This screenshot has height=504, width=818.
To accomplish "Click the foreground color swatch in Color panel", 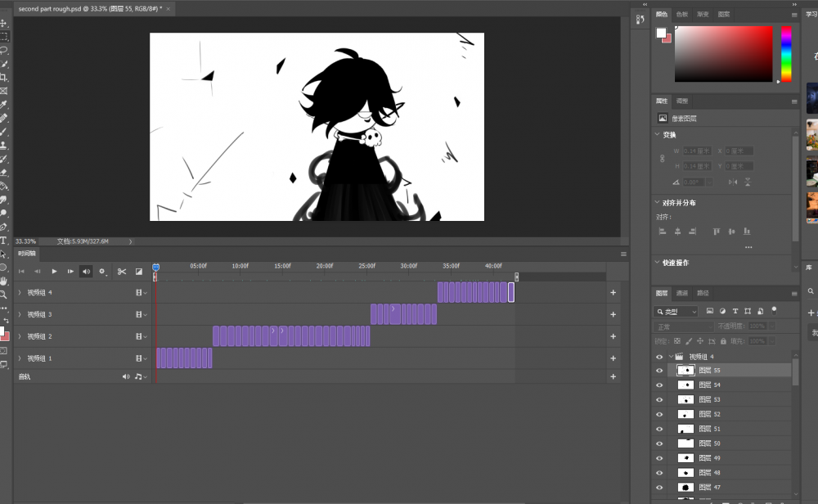I will [x=661, y=33].
